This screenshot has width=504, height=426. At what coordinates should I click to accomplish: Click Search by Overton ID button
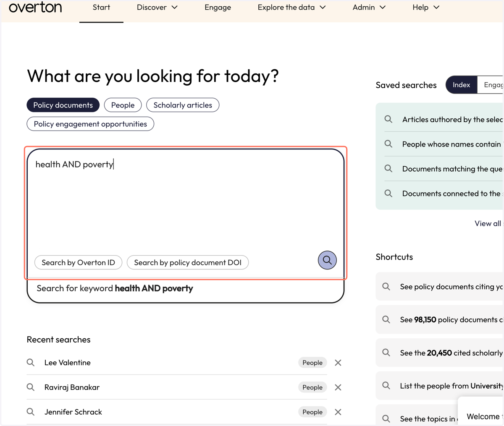pyautogui.click(x=78, y=262)
